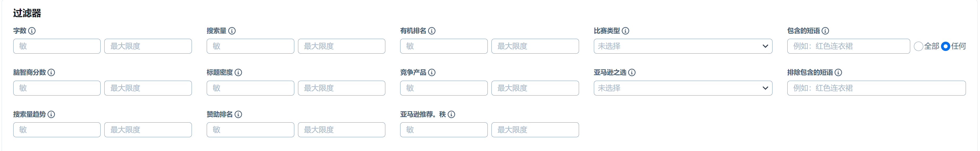This screenshot has width=980, height=151.
Task: Open the 比赛类型 dropdown
Action: coord(683,46)
